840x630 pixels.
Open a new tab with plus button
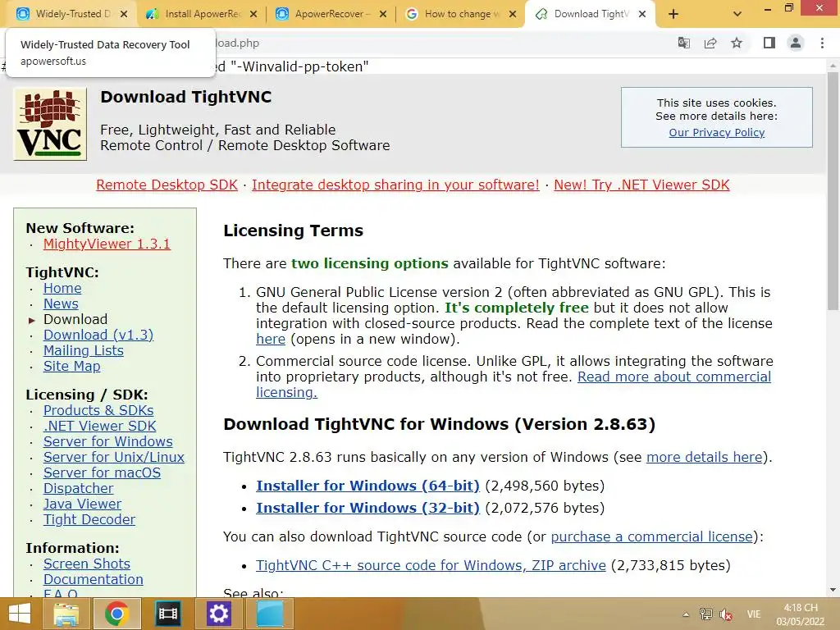coord(673,14)
